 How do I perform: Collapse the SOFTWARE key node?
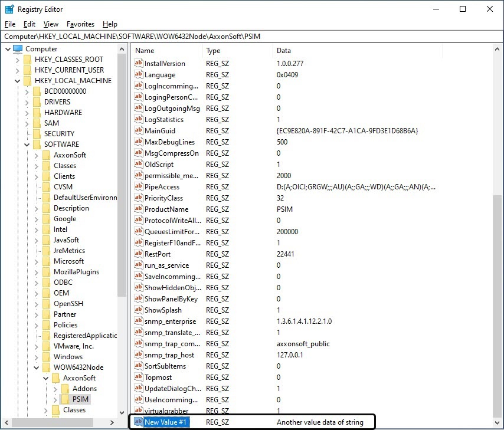click(27, 145)
